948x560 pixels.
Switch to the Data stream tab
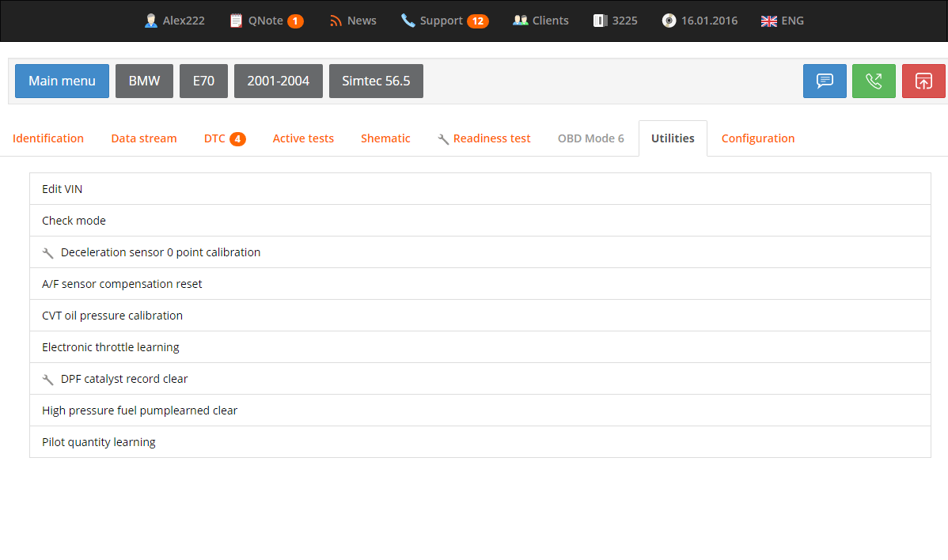[144, 138]
